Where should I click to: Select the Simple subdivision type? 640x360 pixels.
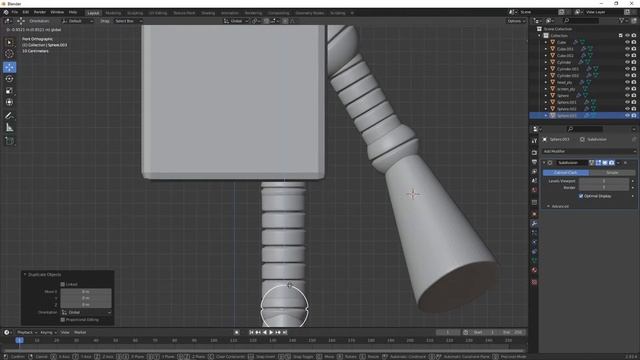(x=612, y=173)
